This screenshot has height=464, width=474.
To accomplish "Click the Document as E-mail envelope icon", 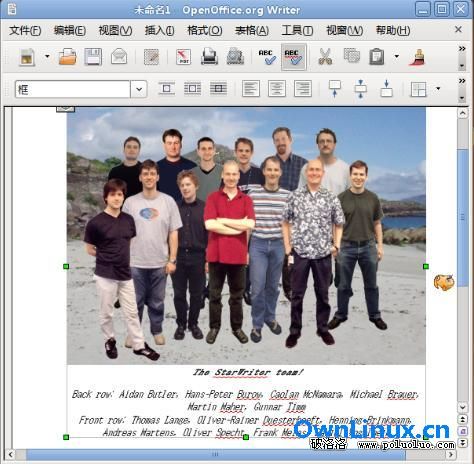I will pos(119,57).
